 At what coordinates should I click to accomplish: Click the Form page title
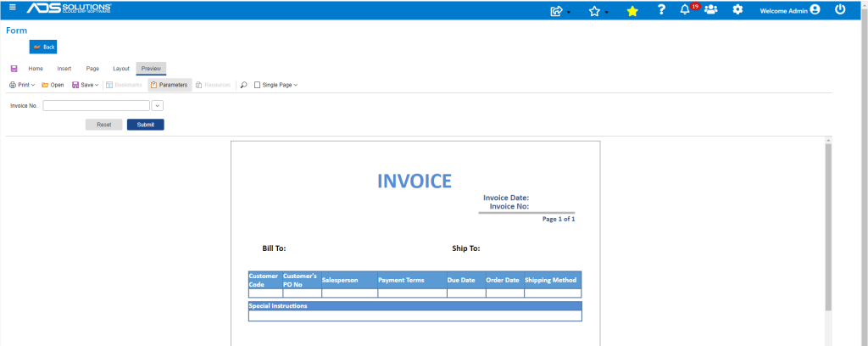point(17,31)
